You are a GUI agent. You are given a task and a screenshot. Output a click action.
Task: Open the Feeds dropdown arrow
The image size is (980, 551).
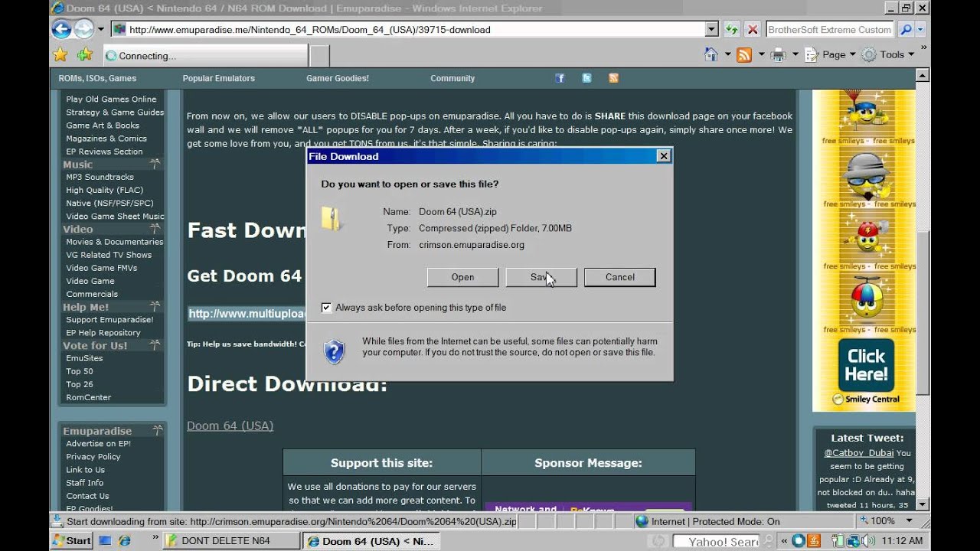pyautogui.click(x=761, y=54)
